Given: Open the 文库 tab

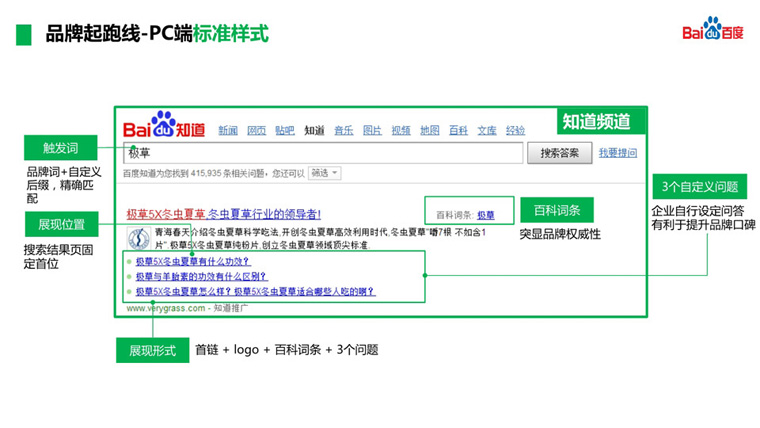Looking at the screenshot, I should click(487, 130).
